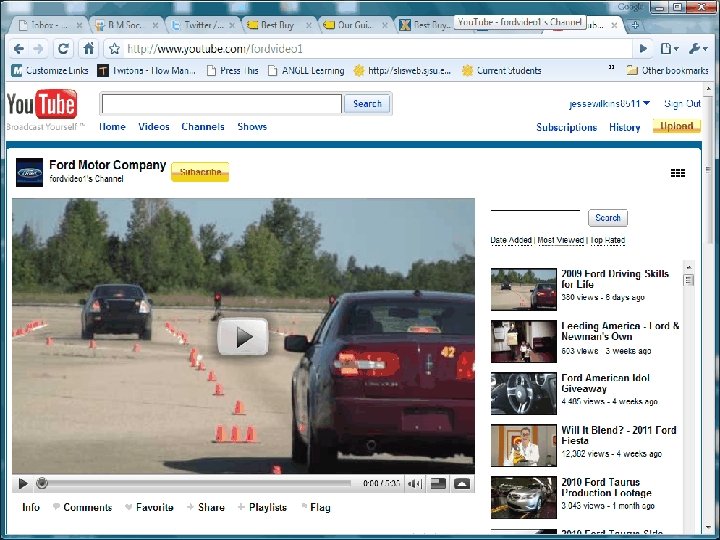The image size is (720, 540).
Task: Open the Channels navigation link
Action: [x=203, y=127]
